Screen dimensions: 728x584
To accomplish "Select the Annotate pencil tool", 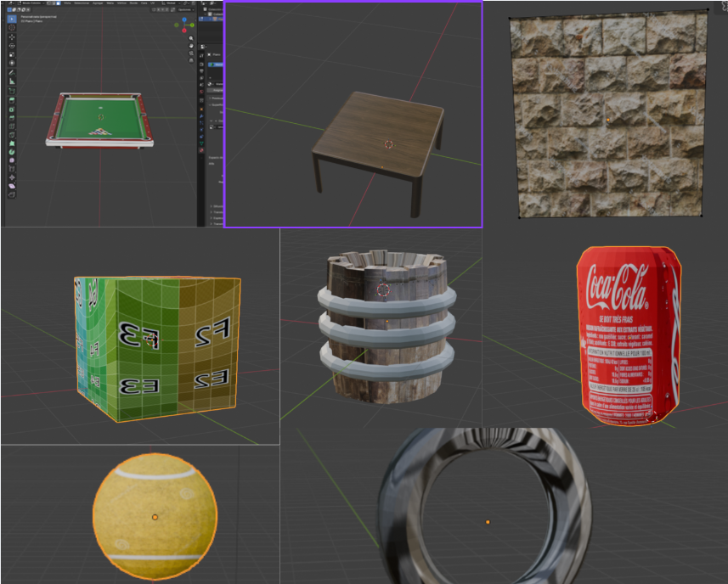I will coord(12,73).
